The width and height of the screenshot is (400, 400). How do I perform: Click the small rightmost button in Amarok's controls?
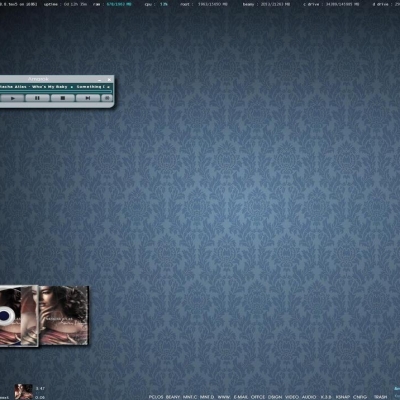point(107,98)
